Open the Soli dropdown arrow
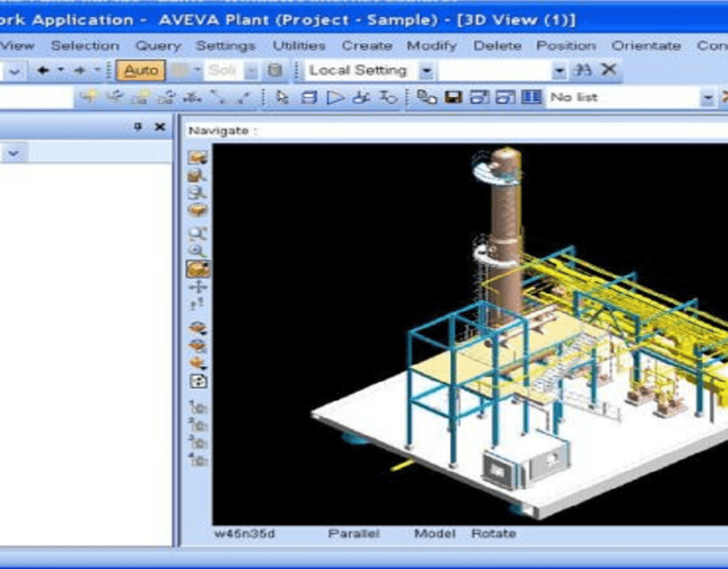The height and width of the screenshot is (569, 728). tap(251, 71)
